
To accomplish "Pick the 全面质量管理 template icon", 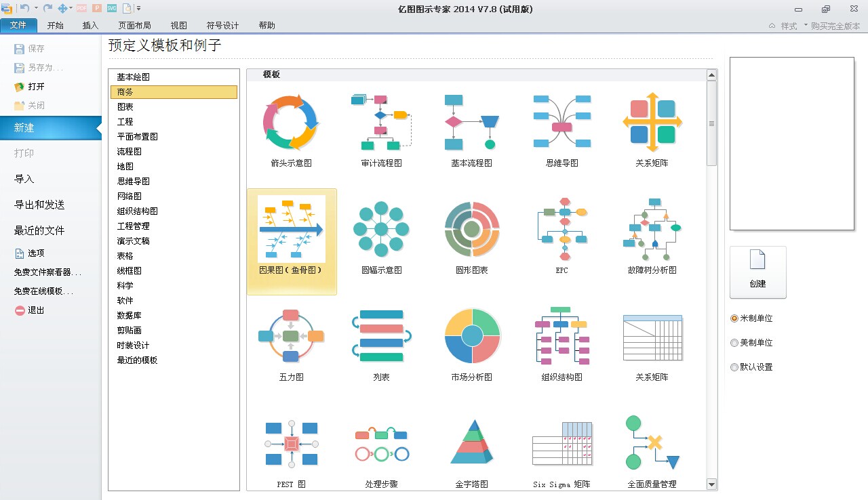I will 652,443.
